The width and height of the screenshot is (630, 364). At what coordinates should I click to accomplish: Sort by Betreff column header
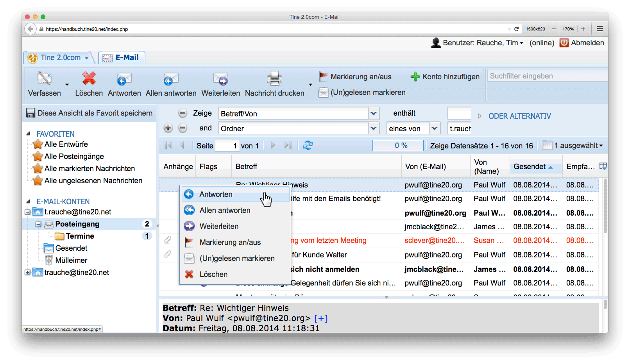click(316, 167)
